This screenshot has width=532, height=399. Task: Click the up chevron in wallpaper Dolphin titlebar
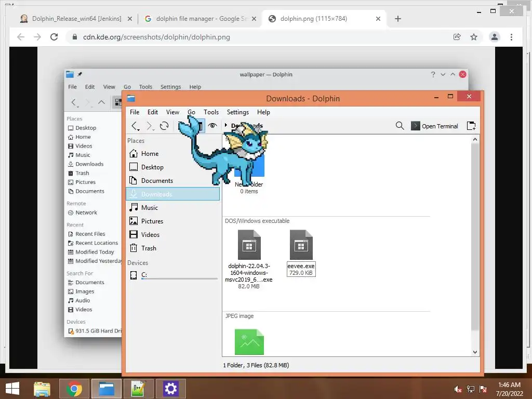(453, 74)
